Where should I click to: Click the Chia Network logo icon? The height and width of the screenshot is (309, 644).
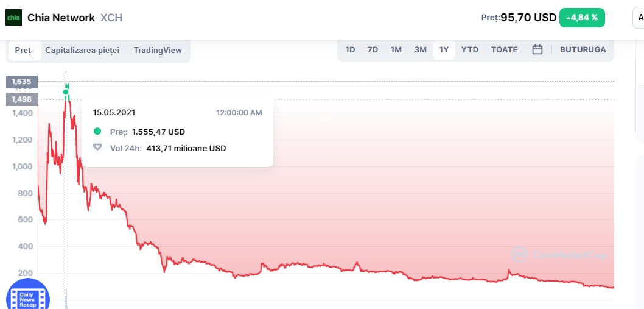click(x=13, y=18)
